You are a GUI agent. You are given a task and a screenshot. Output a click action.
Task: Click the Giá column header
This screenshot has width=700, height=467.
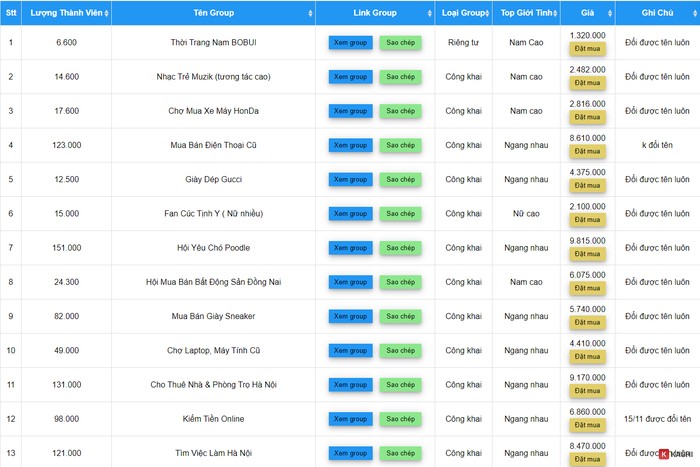point(587,13)
